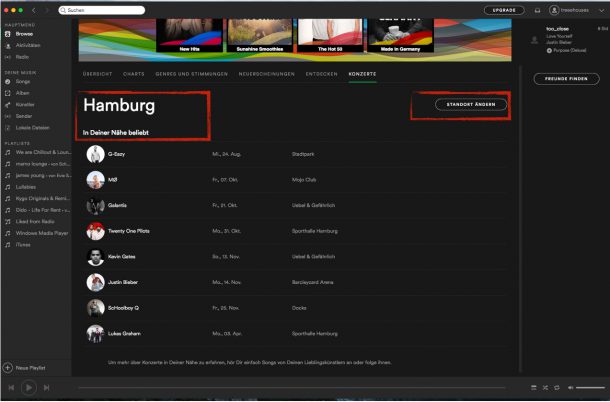Click the Mojo Club venue text
610x402 pixels.
pos(304,180)
